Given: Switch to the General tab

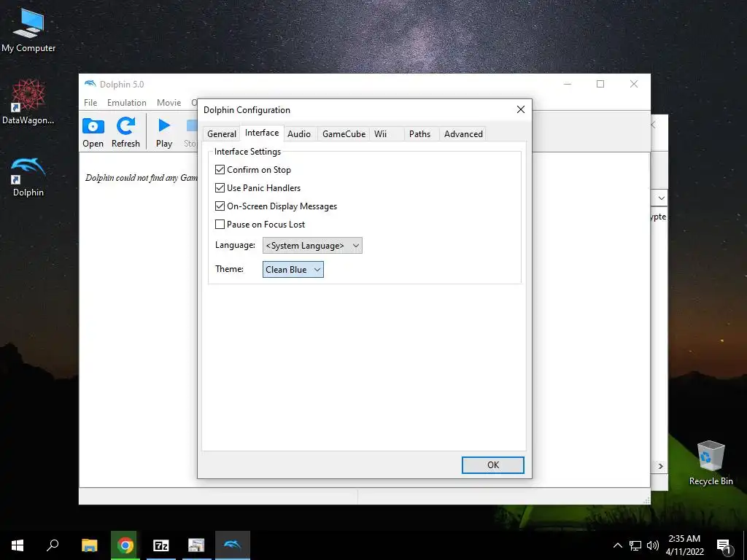Looking at the screenshot, I should pos(222,134).
